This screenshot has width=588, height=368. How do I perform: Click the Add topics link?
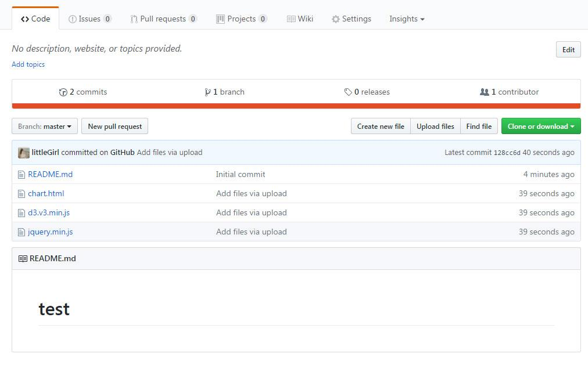[28, 64]
